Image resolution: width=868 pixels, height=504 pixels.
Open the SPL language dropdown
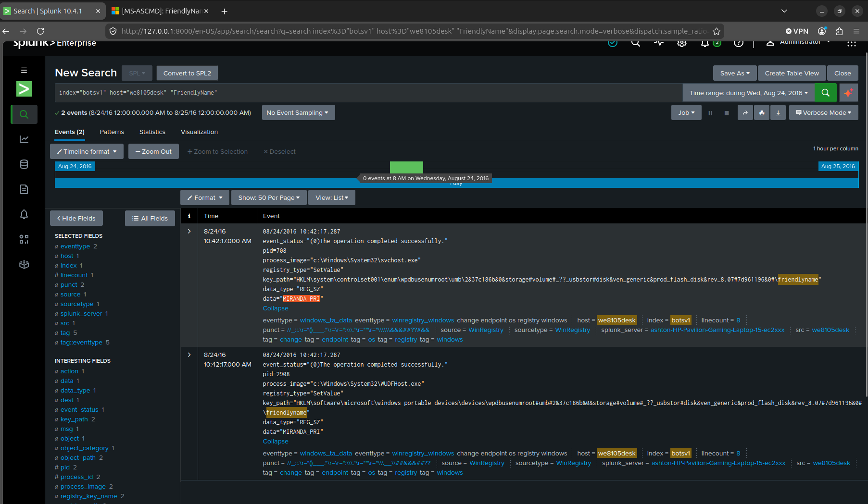[x=137, y=73]
